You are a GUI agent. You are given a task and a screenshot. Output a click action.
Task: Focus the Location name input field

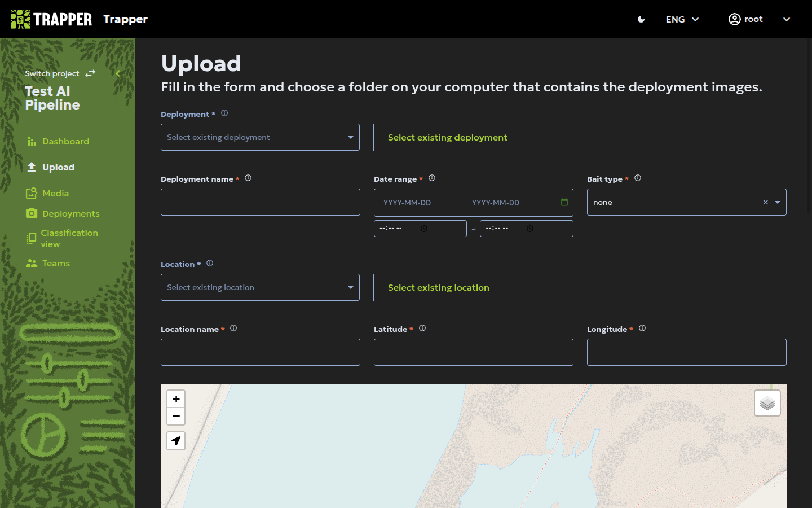pos(261,352)
